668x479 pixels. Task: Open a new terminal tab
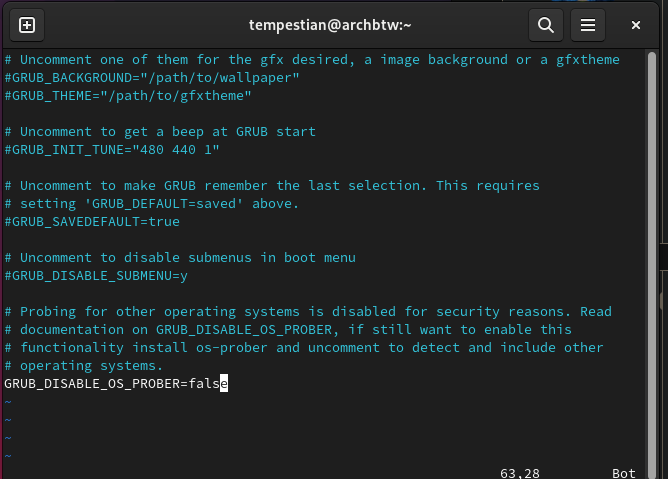pos(27,25)
